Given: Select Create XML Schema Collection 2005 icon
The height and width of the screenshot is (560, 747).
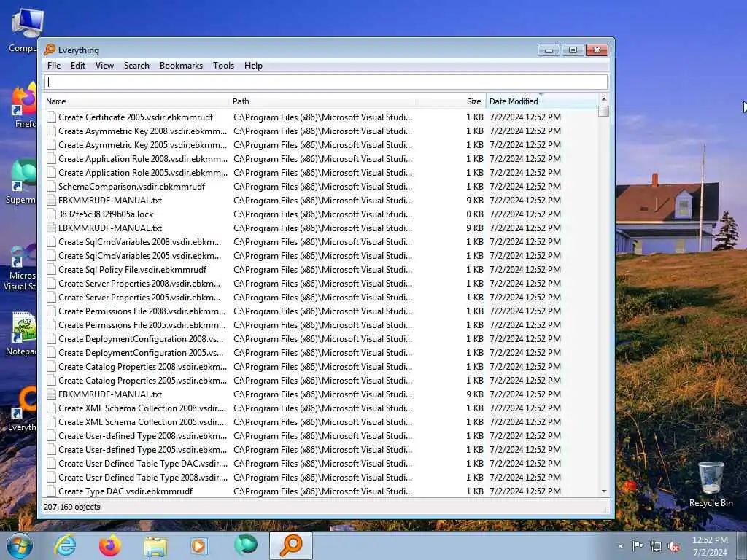Looking at the screenshot, I should coord(51,422).
